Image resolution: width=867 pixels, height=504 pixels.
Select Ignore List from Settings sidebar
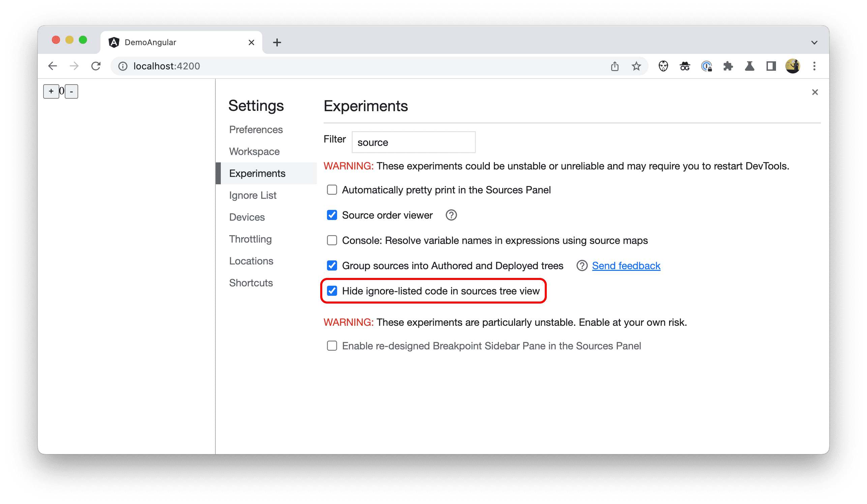tap(252, 194)
